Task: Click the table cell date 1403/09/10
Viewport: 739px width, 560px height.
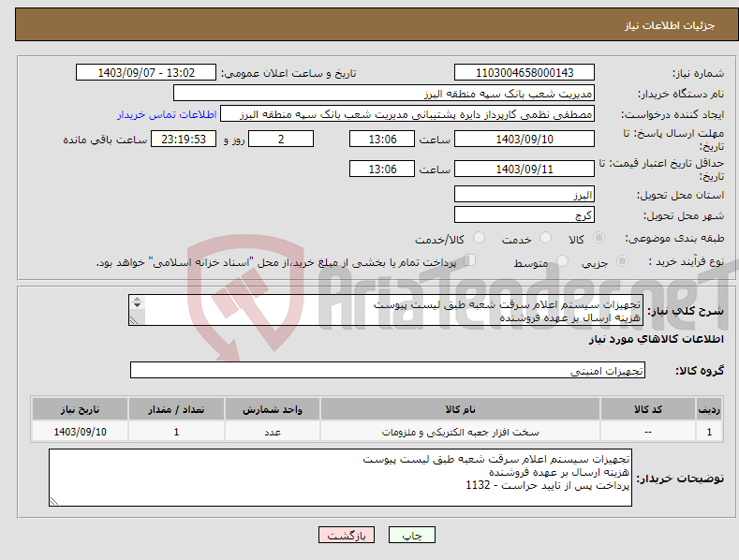Action: coord(81,432)
